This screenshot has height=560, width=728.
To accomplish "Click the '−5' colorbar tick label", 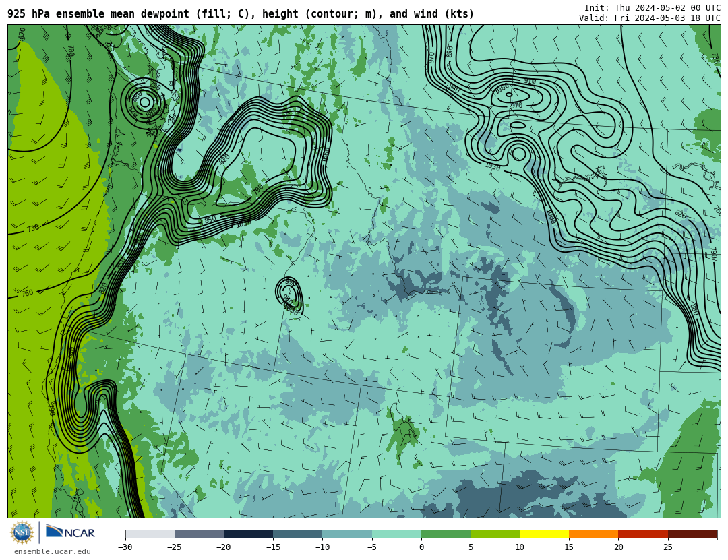I will (x=371, y=547).
